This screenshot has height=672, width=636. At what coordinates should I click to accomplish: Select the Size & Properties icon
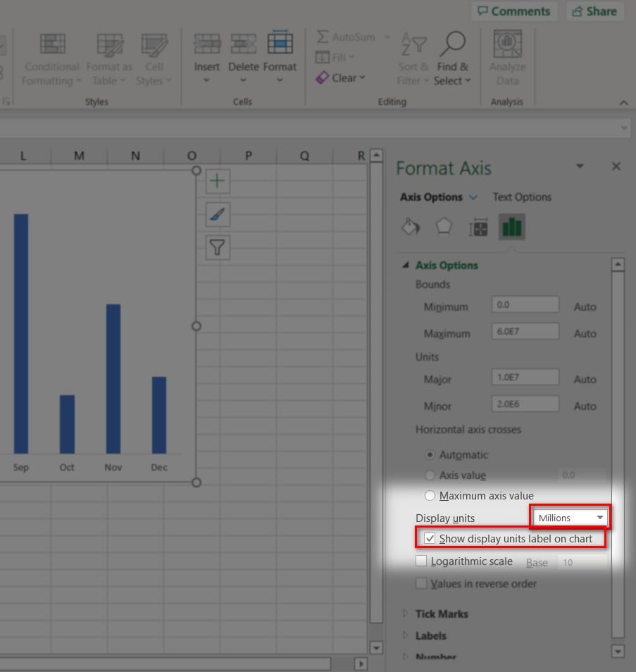[x=478, y=228]
